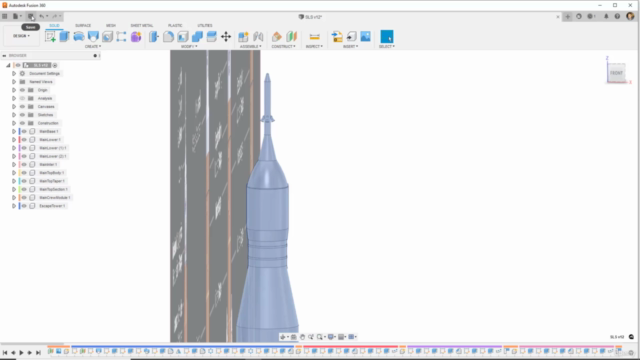Click the Look At icon in navigation bar
The width and height of the screenshot is (640, 360).
293,337
